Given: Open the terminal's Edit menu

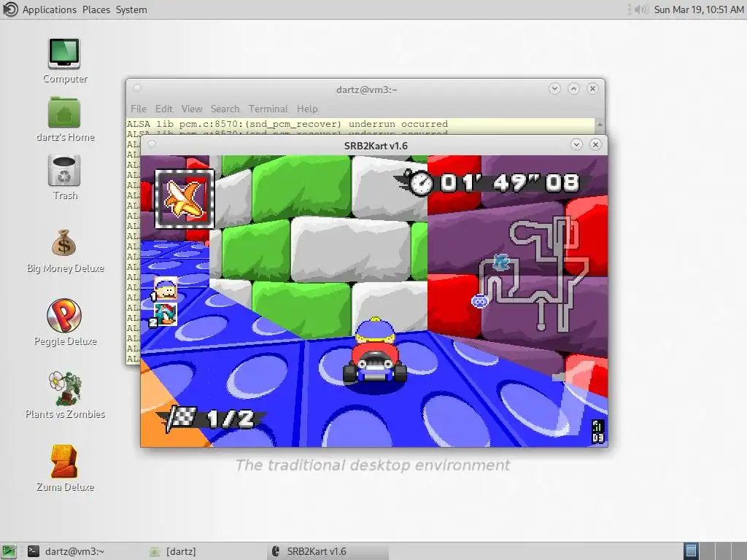Looking at the screenshot, I should (163, 109).
